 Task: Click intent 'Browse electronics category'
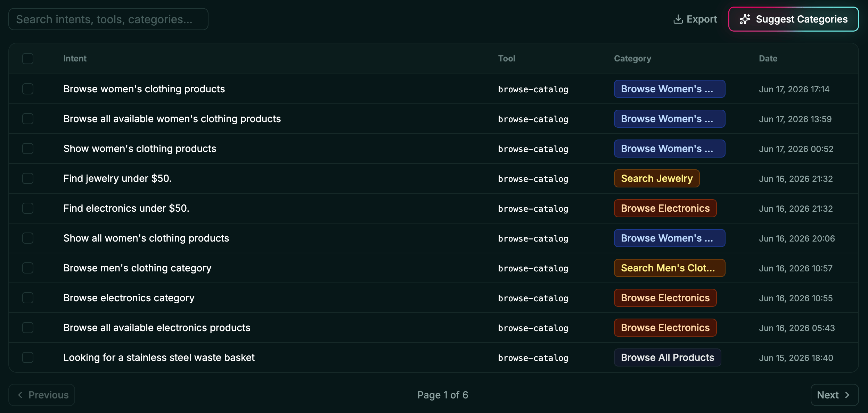click(129, 298)
